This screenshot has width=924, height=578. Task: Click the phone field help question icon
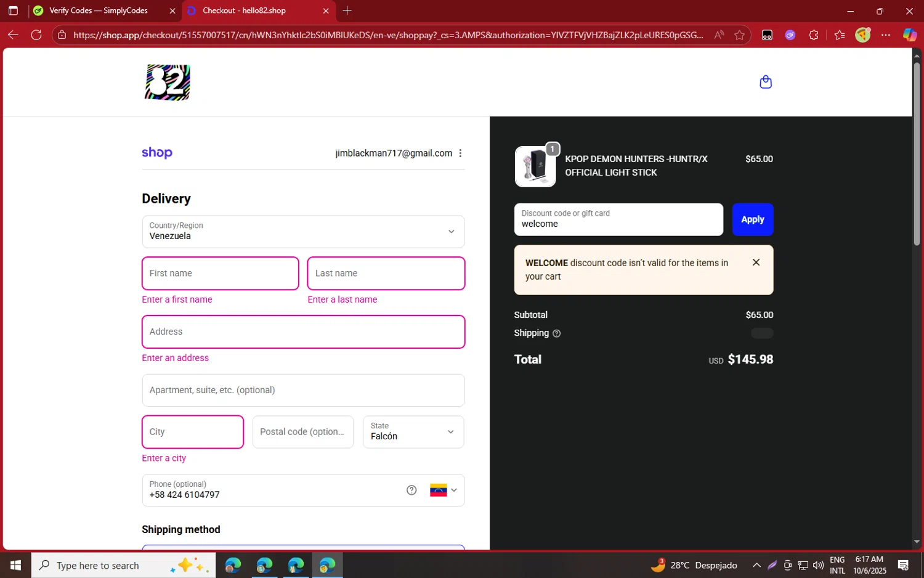click(411, 490)
